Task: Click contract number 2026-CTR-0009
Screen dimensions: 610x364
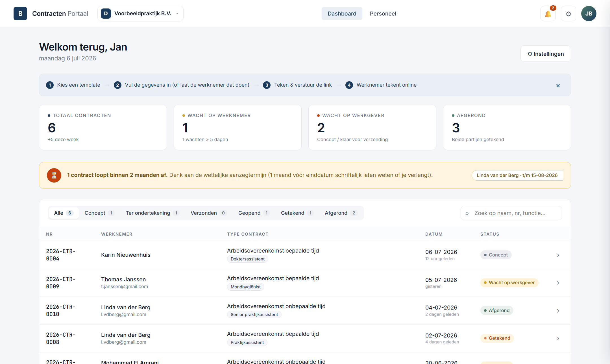Action: (x=61, y=283)
